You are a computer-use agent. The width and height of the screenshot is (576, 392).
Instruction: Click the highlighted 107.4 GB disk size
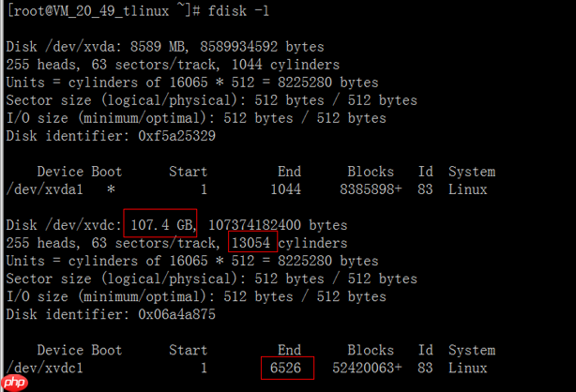pyautogui.click(x=160, y=223)
